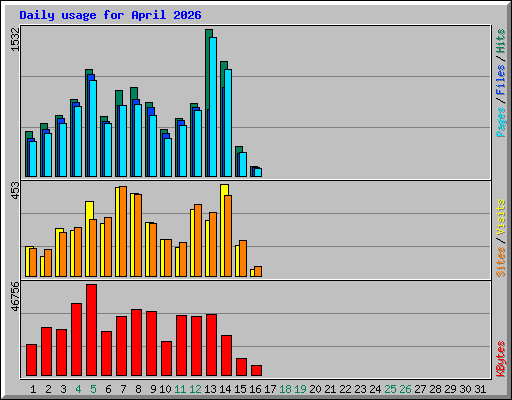Click the red KBytes bar for day 13
Viewport: 512px width, 400px height.
(x=211, y=345)
